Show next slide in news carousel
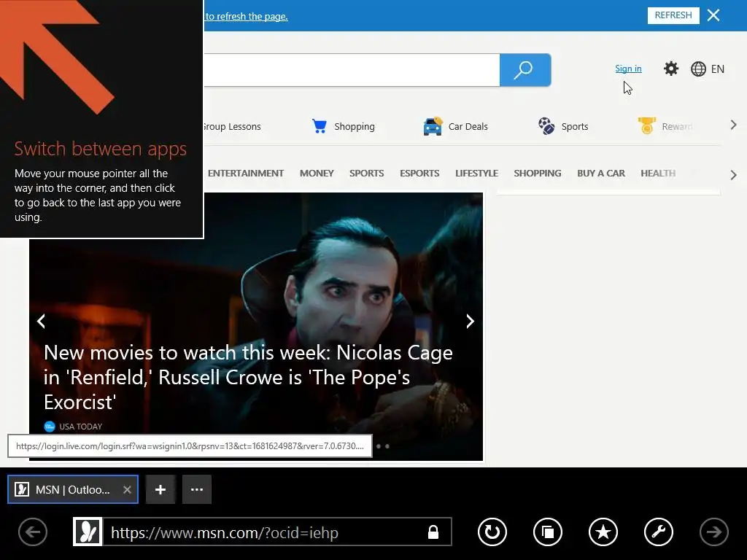747x560 pixels. click(470, 322)
